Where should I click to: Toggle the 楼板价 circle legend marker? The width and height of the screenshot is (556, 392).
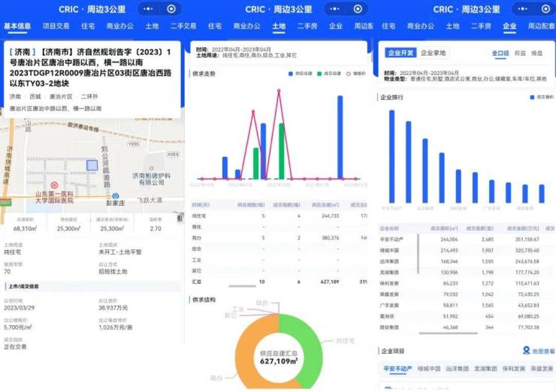click(348, 74)
